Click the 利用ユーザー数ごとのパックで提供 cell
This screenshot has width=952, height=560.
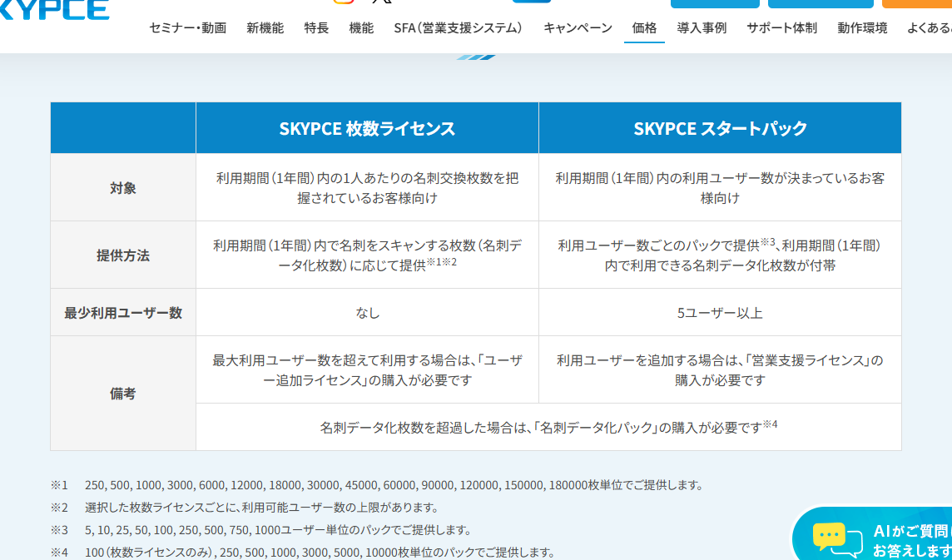[720, 255]
